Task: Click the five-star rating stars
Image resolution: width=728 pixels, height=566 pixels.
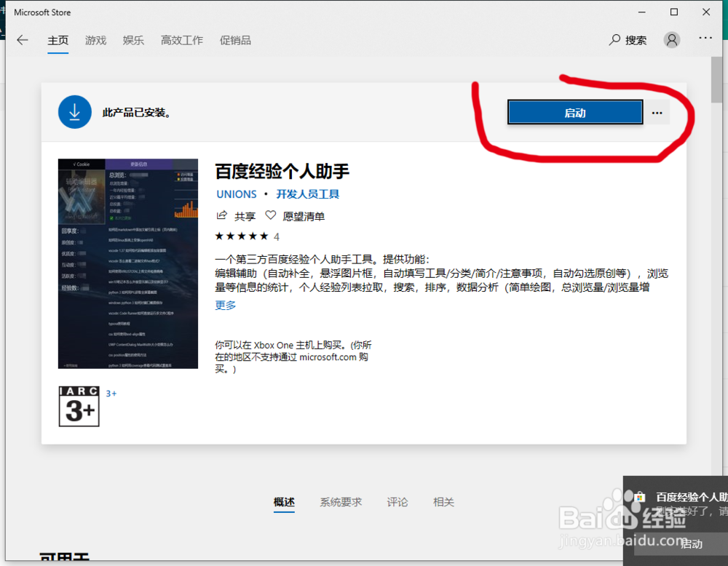Action: click(240, 236)
